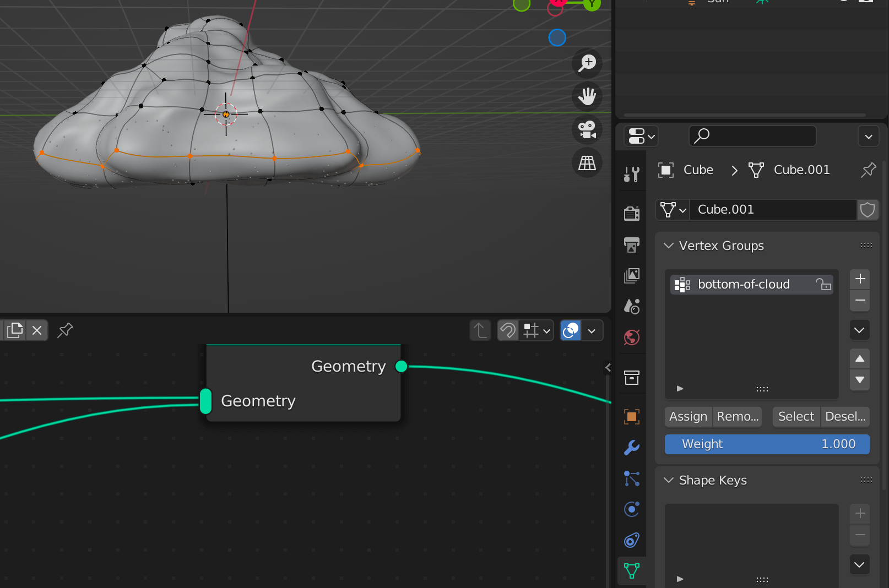Image resolution: width=889 pixels, height=588 pixels.
Task: Adjust the Weight slider
Action: click(767, 444)
